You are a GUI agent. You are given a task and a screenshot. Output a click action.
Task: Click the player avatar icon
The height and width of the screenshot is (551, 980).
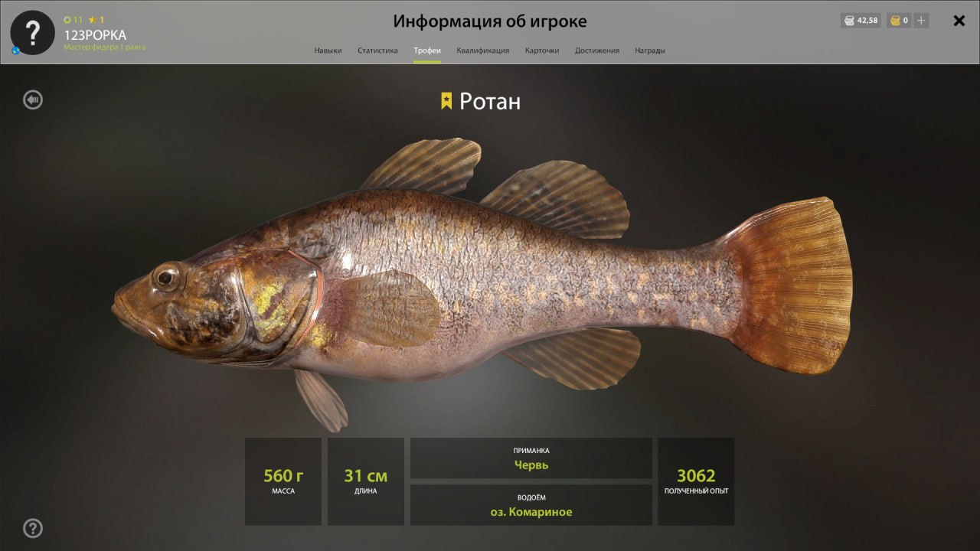pyautogui.click(x=32, y=33)
